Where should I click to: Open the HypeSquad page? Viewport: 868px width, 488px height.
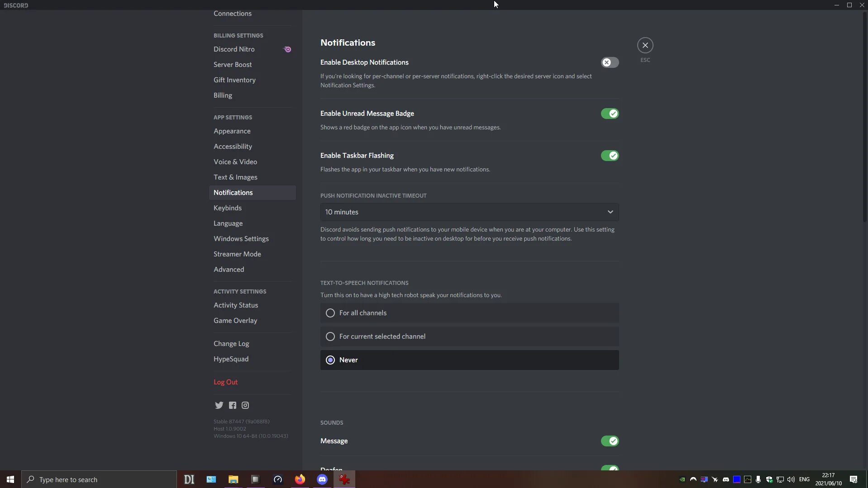click(x=252, y=359)
